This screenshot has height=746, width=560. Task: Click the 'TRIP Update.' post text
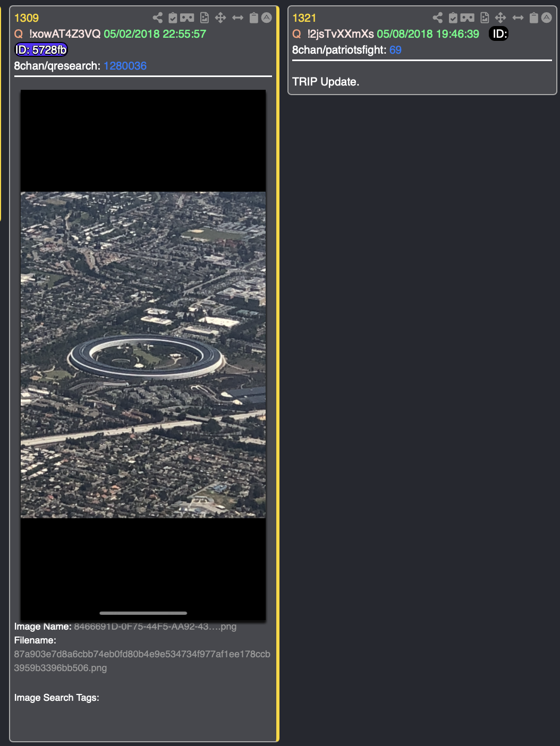click(326, 82)
